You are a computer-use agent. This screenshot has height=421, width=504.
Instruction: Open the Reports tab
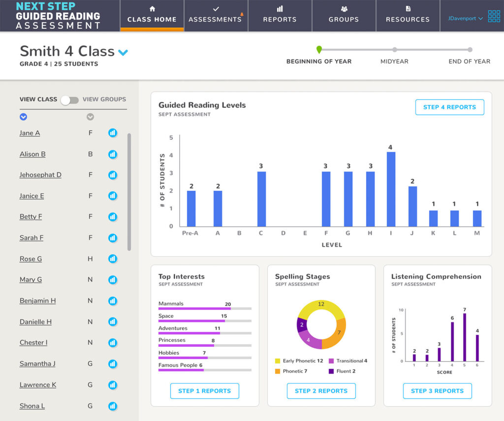tap(280, 15)
